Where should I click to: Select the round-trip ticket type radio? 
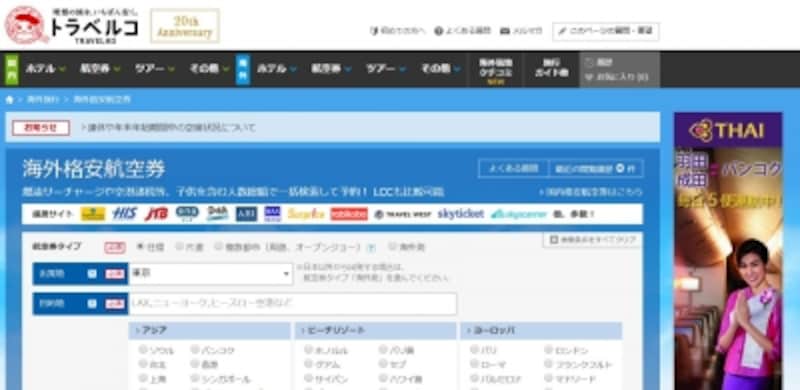[x=140, y=247]
